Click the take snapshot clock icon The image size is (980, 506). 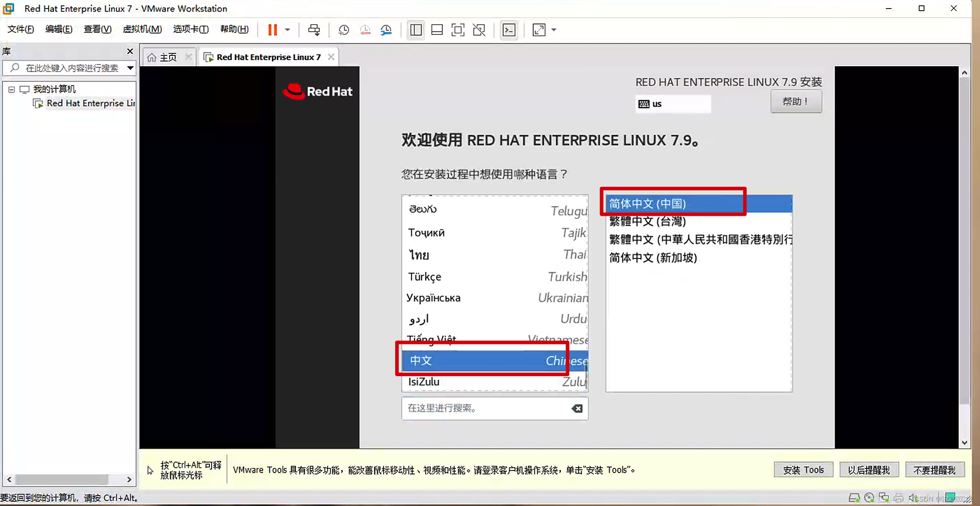(x=344, y=30)
